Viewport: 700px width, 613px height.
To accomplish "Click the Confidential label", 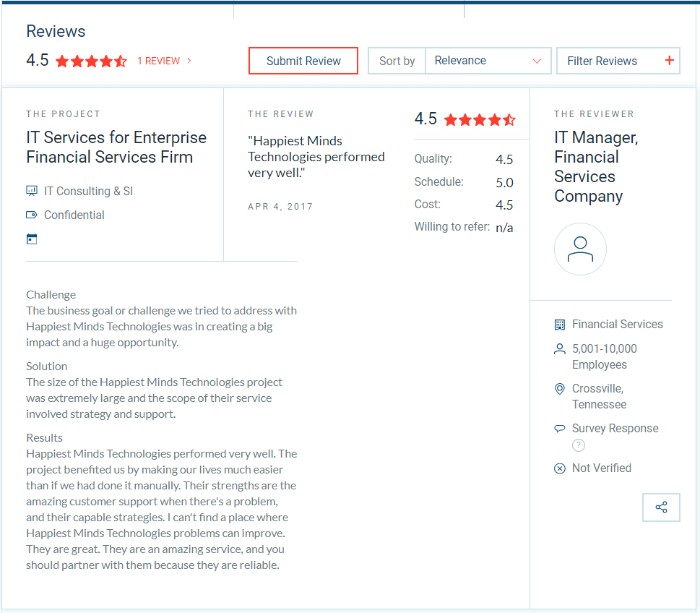I will tap(74, 215).
